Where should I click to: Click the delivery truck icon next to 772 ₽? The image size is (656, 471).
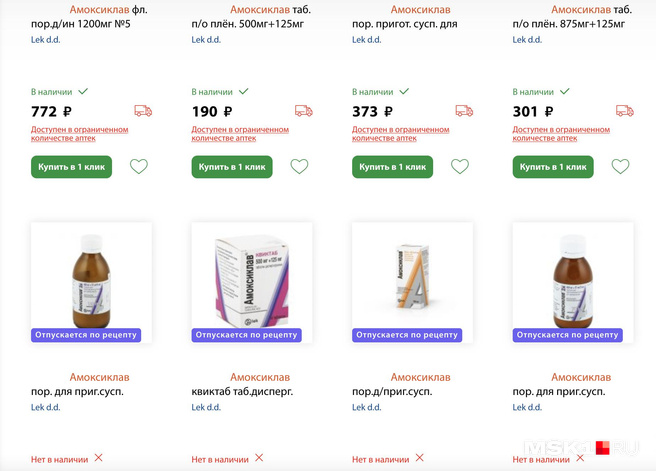pos(143,111)
